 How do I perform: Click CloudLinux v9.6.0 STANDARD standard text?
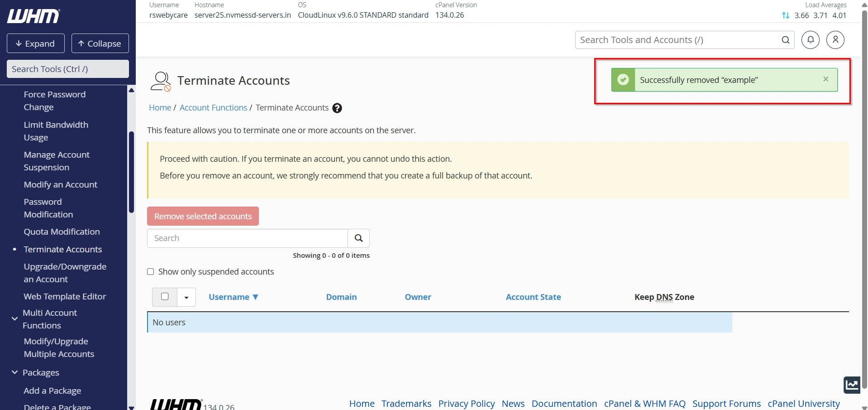(x=363, y=15)
